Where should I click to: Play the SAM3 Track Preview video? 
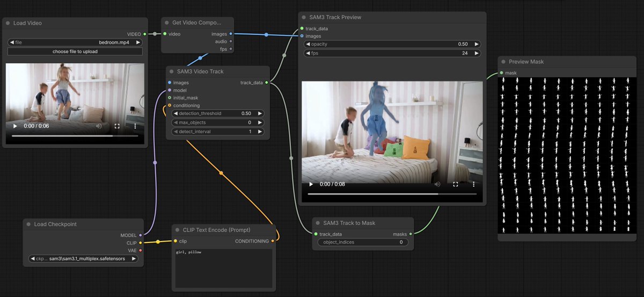[311, 184]
